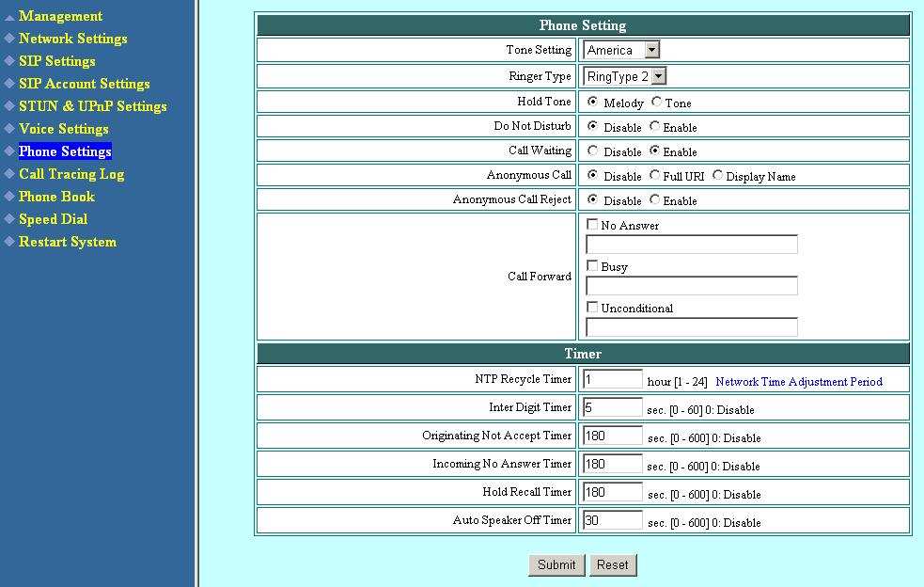Set Do Not Disturb to Disable
This screenshot has height=587, width=924.
(592, 126)
